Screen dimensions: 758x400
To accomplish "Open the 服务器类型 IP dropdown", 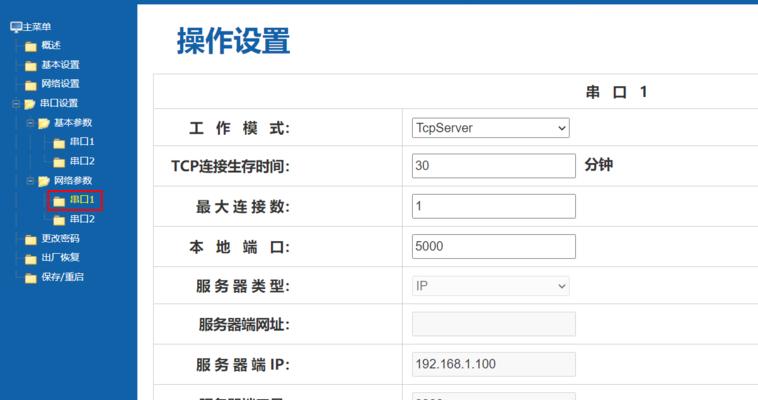I will point(490,286).
